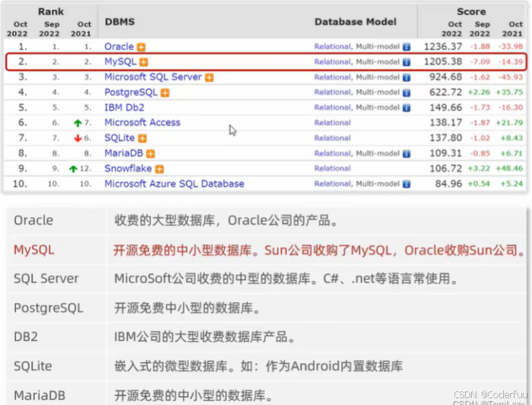The image size is (532, 405).
Task: Click the Relational link in the MySQL row
Action: 332,62
